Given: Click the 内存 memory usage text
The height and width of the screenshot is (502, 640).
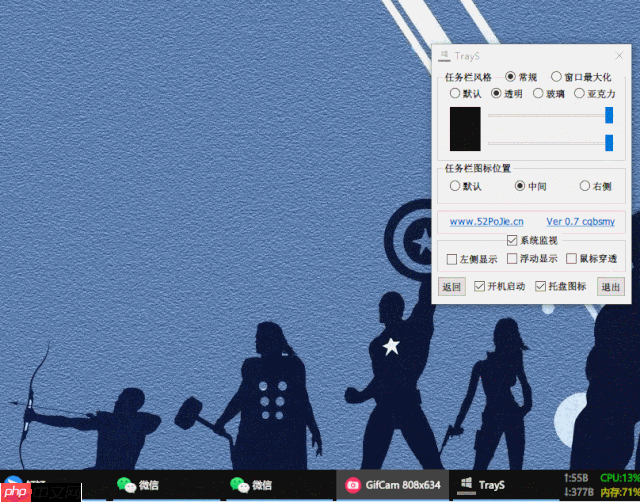Looking at the screenshot, I should pyautogui.click(x=620, y=492).
